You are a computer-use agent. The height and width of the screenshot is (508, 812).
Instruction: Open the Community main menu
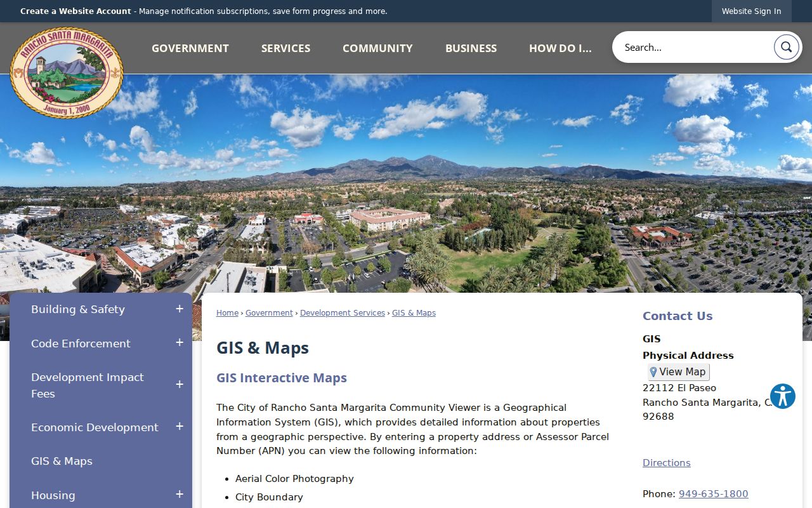point(377,48)
